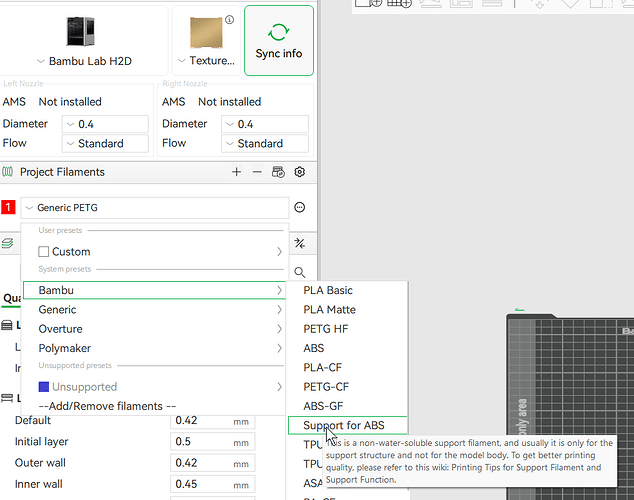
Task: Open Project Filaments settings gear
Action: pos(300,172)
